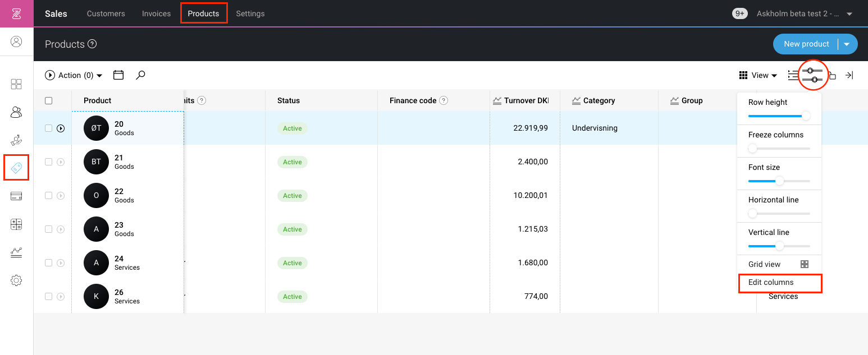Click the ØT avatar for product 20
The width and height of the screenshot is (868, 355).
(x=96, y=128)
